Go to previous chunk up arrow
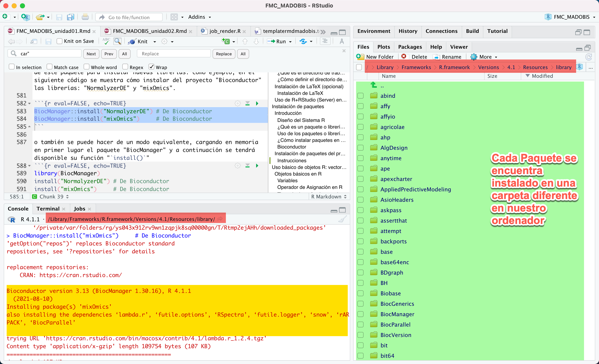The image size is (599, 364). [x=245, y=42]
